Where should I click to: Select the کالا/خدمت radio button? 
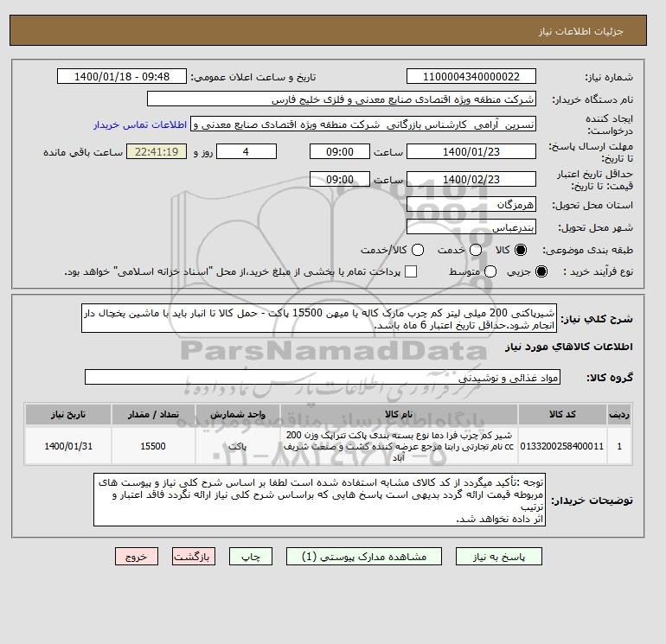tap(418, 250)
